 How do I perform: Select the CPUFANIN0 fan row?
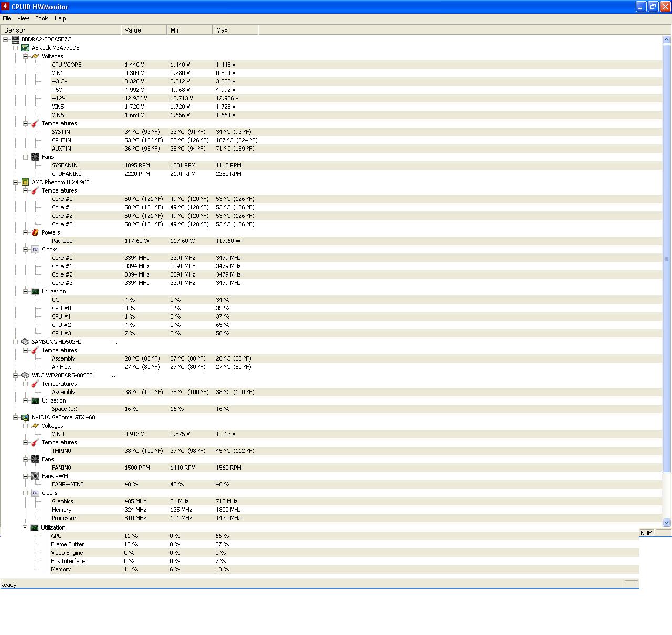tap(356, 174)
